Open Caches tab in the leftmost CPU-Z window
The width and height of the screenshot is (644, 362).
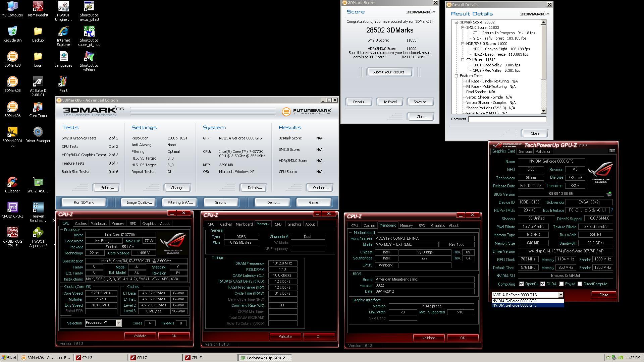pyautogui.click(x=80, y=224)
